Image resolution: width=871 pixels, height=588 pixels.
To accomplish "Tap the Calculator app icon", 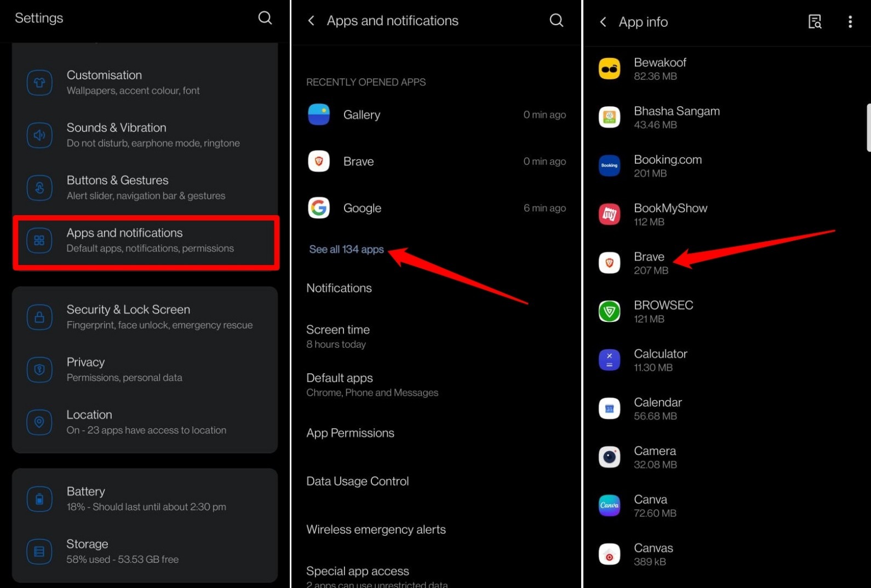I will pos(609,360).
